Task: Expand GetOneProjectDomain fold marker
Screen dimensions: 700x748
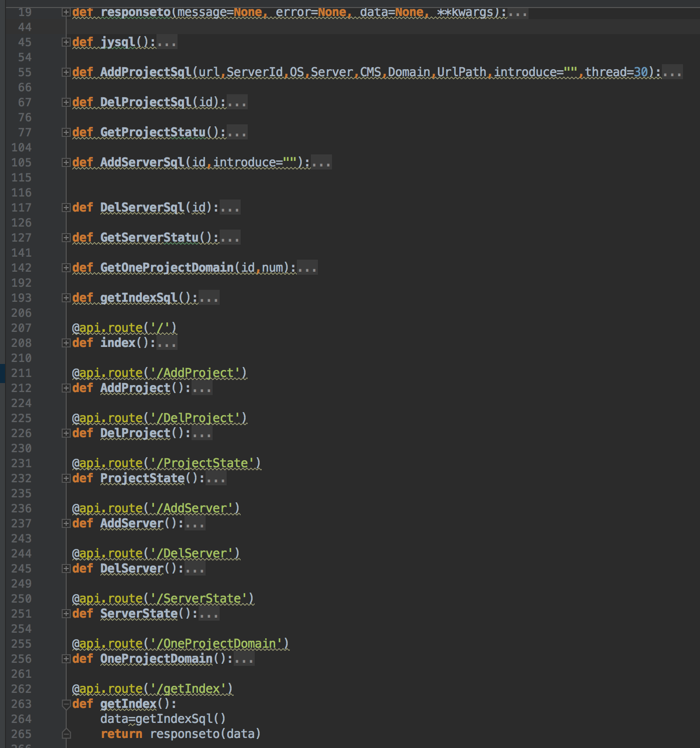Action: 66,268
